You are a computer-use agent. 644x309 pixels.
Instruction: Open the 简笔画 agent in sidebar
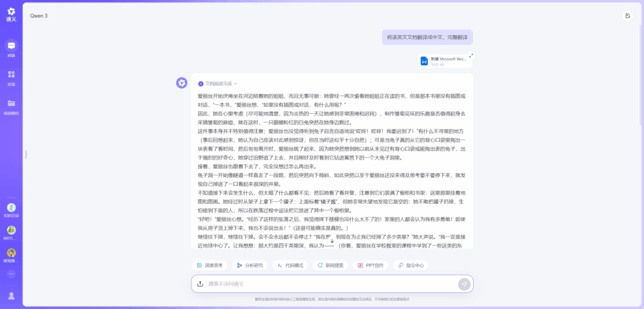click(11, 255)
